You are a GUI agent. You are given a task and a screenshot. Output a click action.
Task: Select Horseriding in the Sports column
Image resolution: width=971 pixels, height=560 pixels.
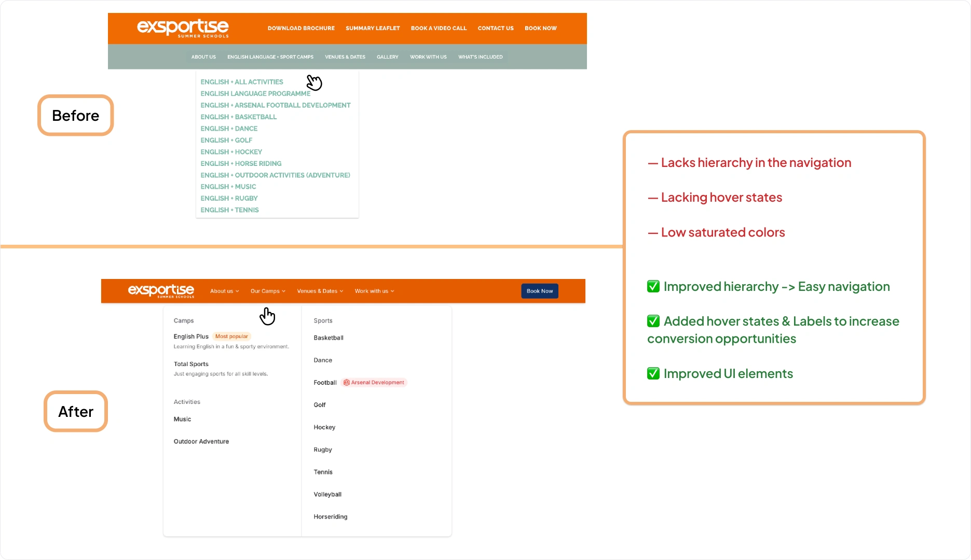(331, 517)
